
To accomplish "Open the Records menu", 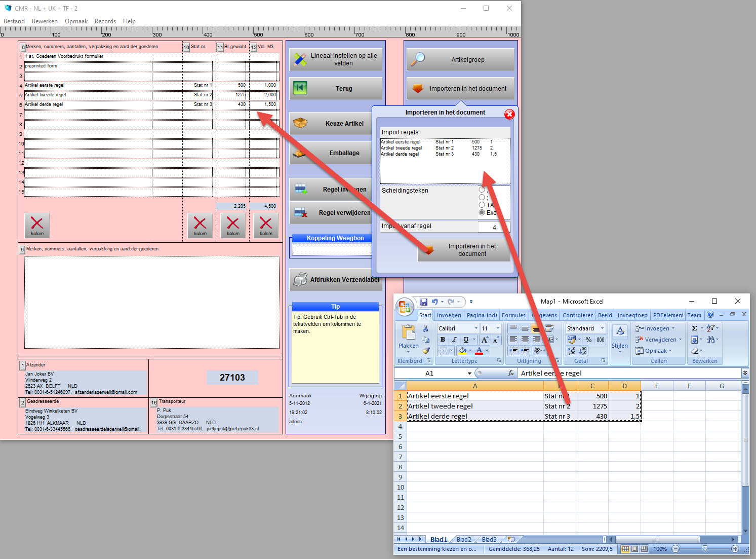I will tap(105, 21).
